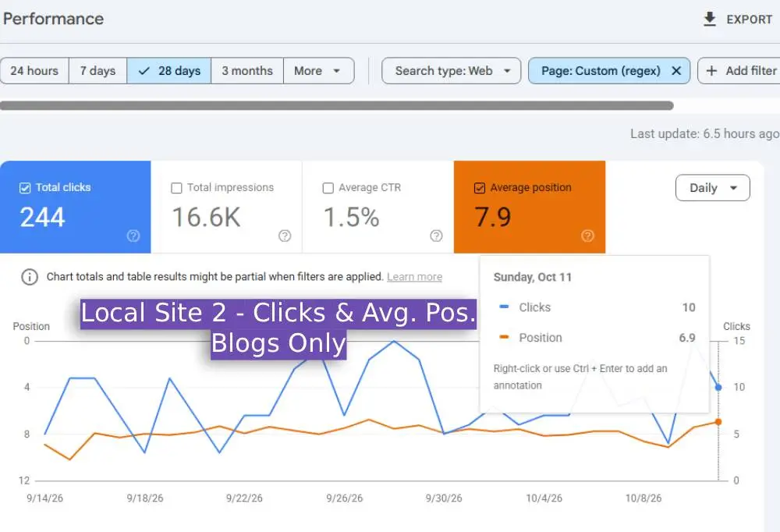Uncheck the Total clicks checkbox

[25, 188]
